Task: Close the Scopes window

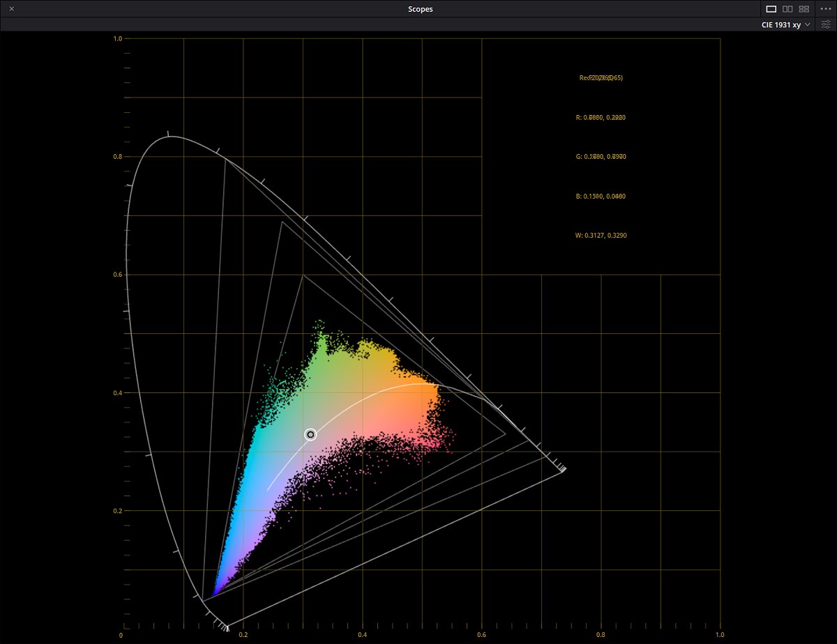Action: pyautogui.click(x=12, y=9)
